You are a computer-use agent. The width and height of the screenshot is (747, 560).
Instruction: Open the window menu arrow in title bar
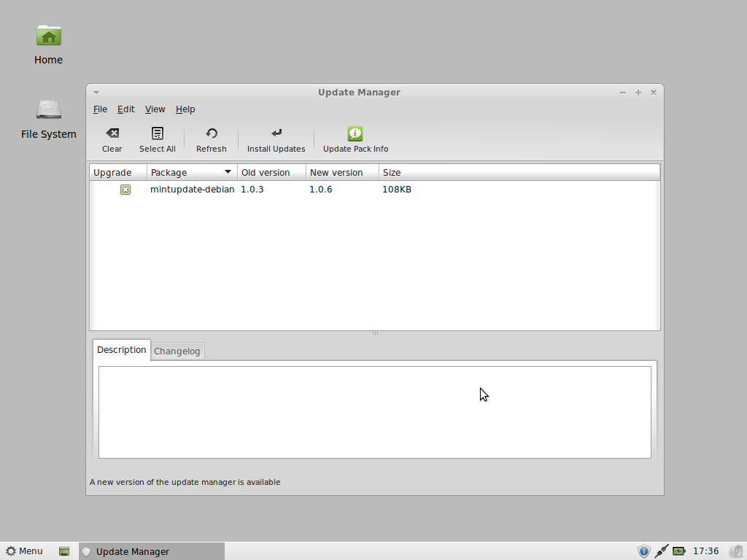tap(96, 93)
